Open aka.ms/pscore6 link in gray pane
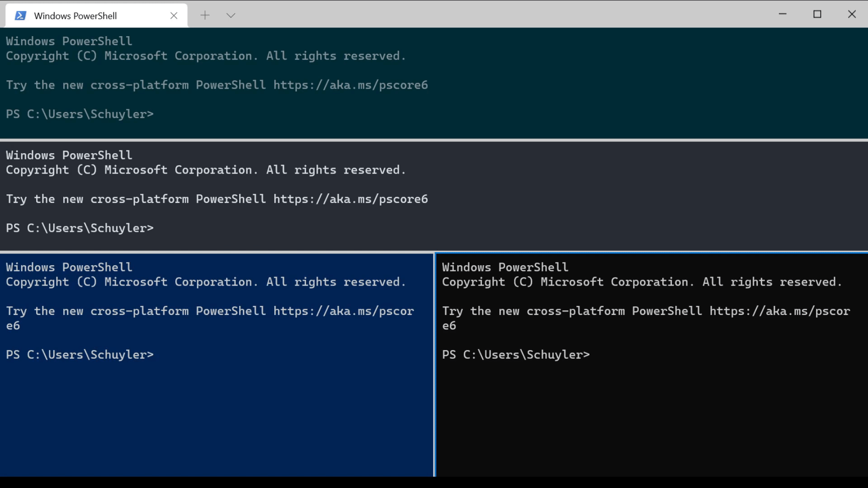 [x=350, y=199]
